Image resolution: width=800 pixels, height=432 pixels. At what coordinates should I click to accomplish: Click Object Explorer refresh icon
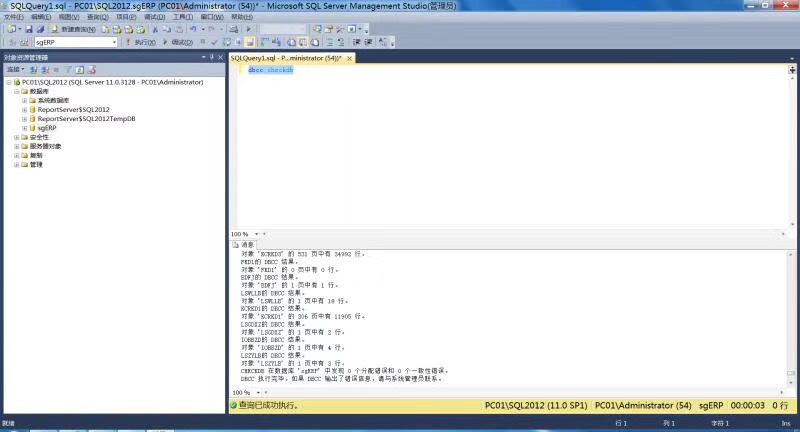80,69
